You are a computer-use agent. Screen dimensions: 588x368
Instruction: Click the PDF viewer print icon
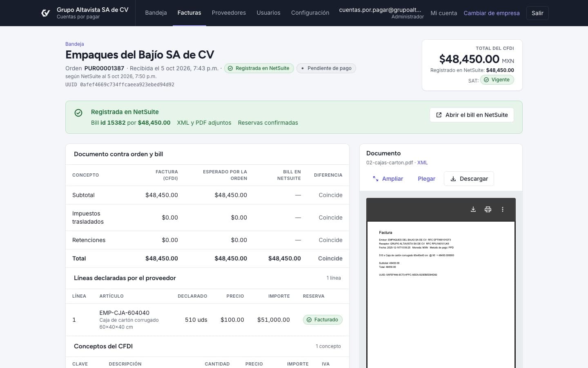coord(488,209)
